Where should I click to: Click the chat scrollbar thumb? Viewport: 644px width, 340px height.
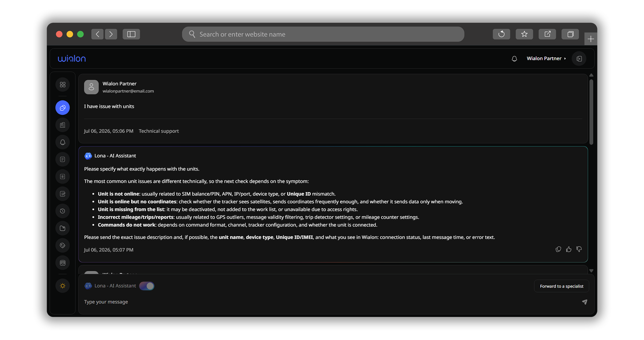(x=591, y=112)
